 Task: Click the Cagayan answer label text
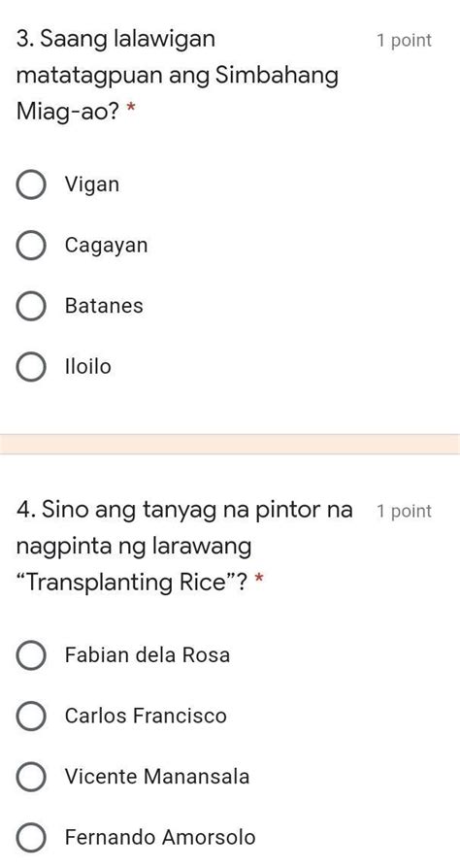click(107, 246)
